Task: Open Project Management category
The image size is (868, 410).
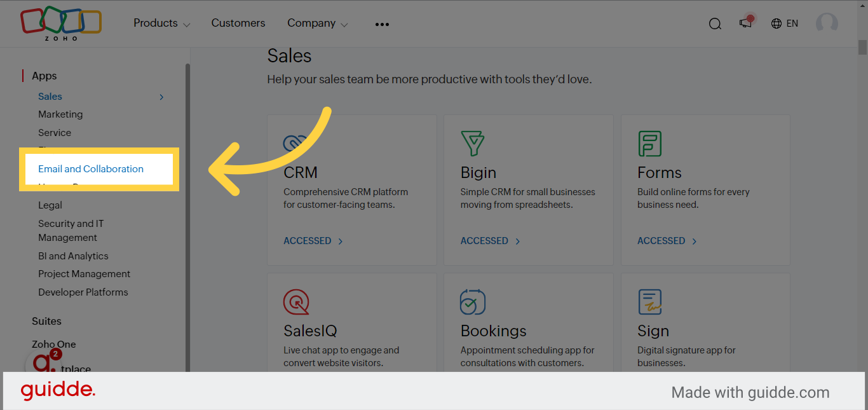Action: coord(84,274)
